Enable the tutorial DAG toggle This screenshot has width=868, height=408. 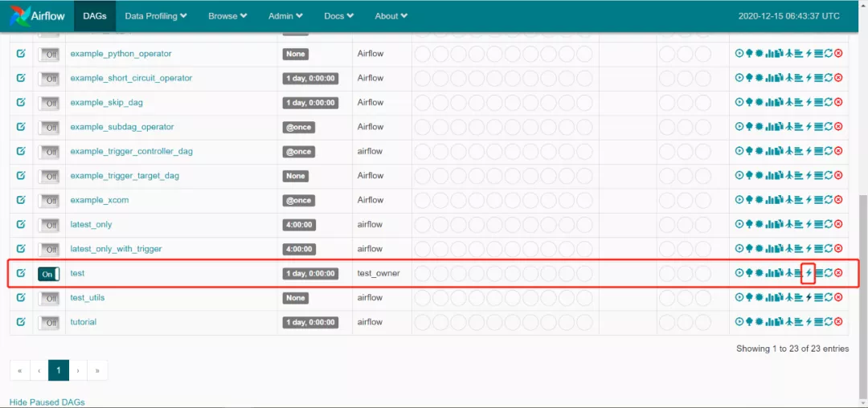[49, 323]
